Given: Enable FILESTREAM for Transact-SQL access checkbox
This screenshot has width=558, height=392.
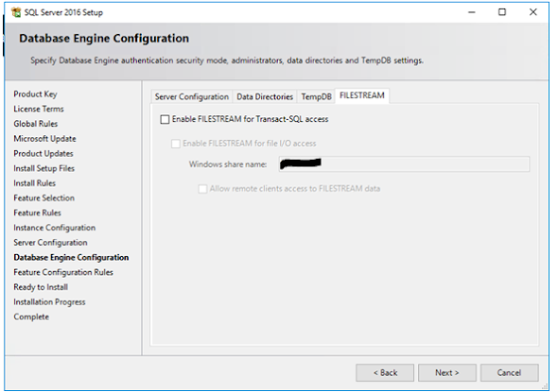Looking at the screenshot, I should (165, 119).
